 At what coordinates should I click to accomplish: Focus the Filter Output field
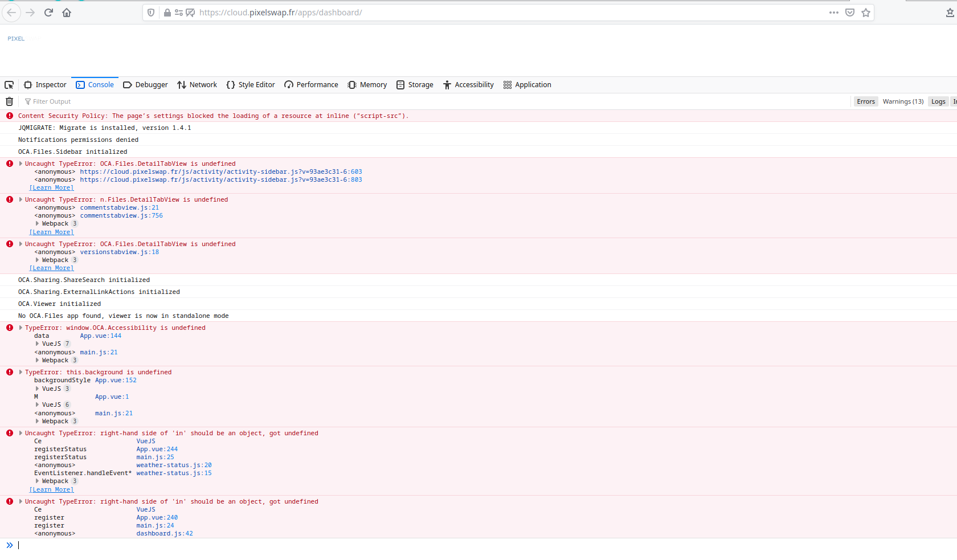click(436, 101)
